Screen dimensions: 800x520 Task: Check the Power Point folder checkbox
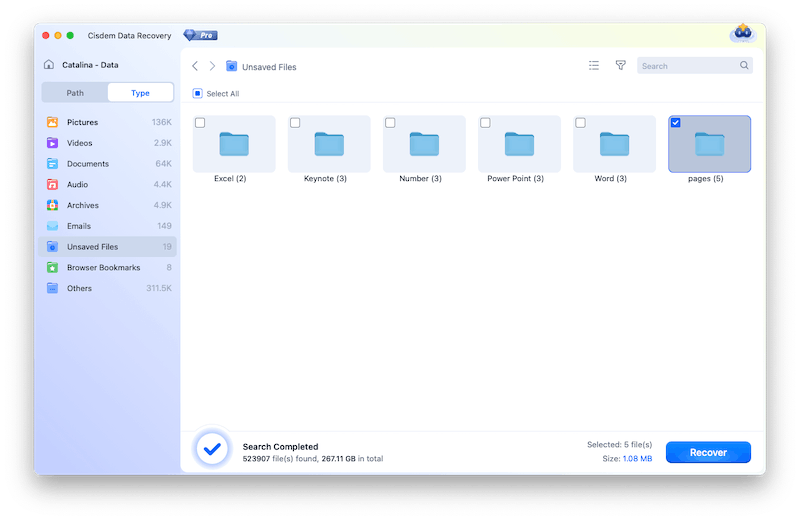485,122
